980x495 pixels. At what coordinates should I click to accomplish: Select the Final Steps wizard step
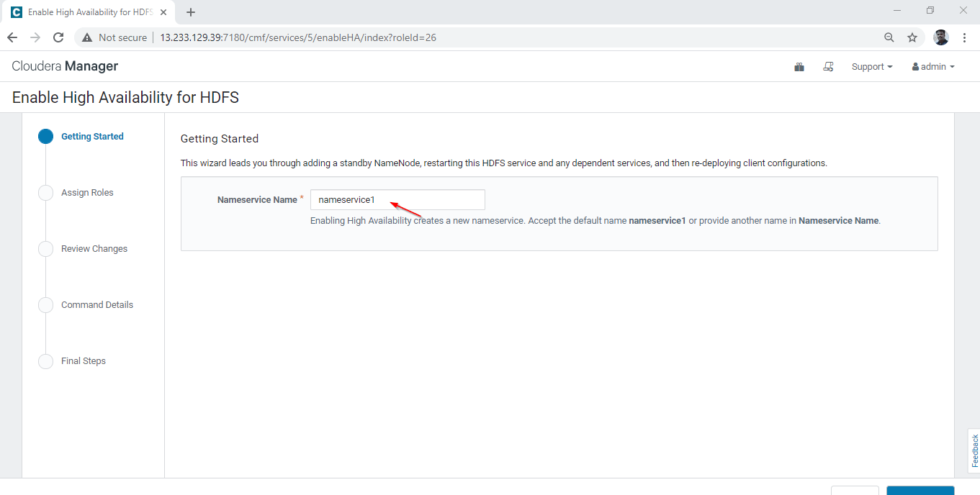[x=72, y=361]
